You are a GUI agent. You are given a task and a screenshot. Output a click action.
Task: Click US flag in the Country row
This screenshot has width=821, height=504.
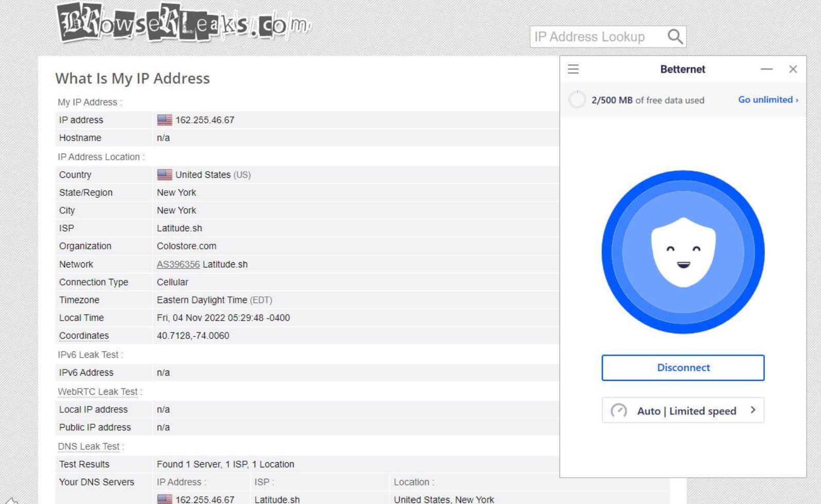165,175
